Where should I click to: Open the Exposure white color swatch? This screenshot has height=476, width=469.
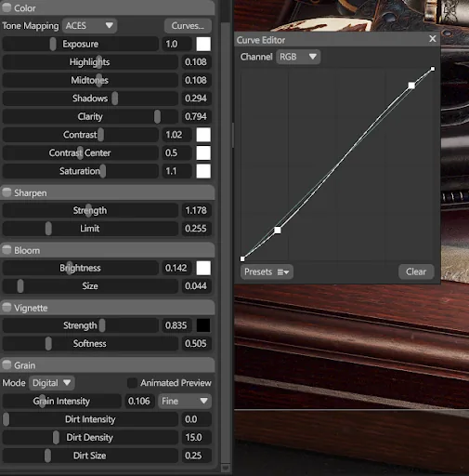coord(203,44)
